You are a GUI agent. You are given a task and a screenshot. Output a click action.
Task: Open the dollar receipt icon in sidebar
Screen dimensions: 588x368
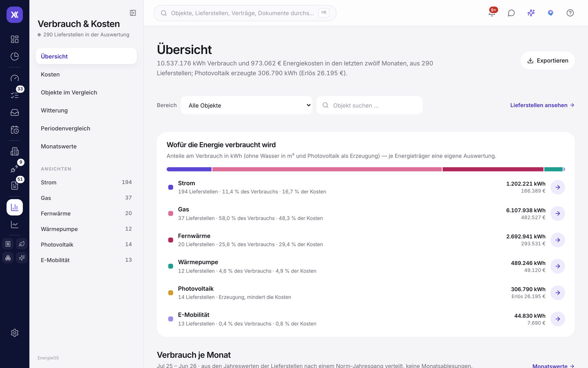(8, 244)
